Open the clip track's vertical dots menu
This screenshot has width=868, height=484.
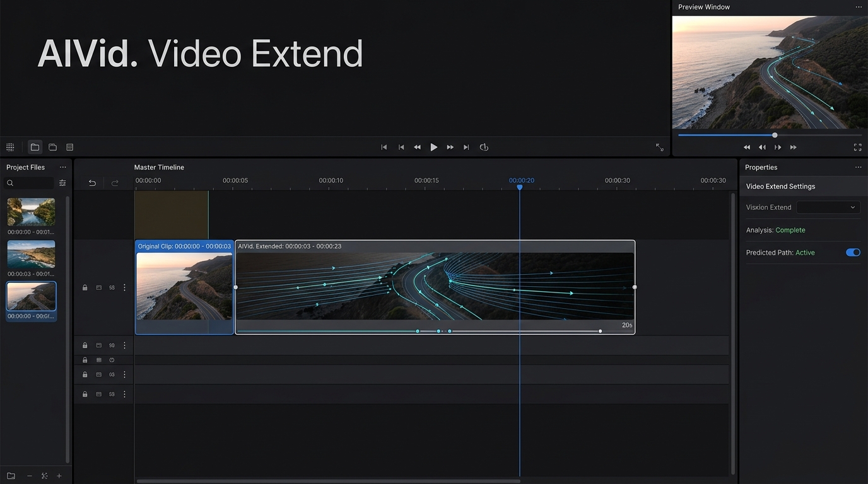point(124,287)
